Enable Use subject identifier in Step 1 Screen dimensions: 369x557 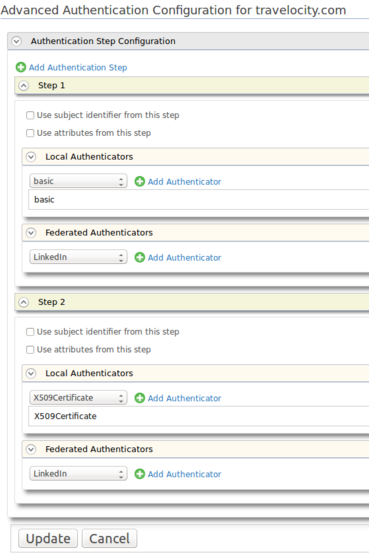30,115
